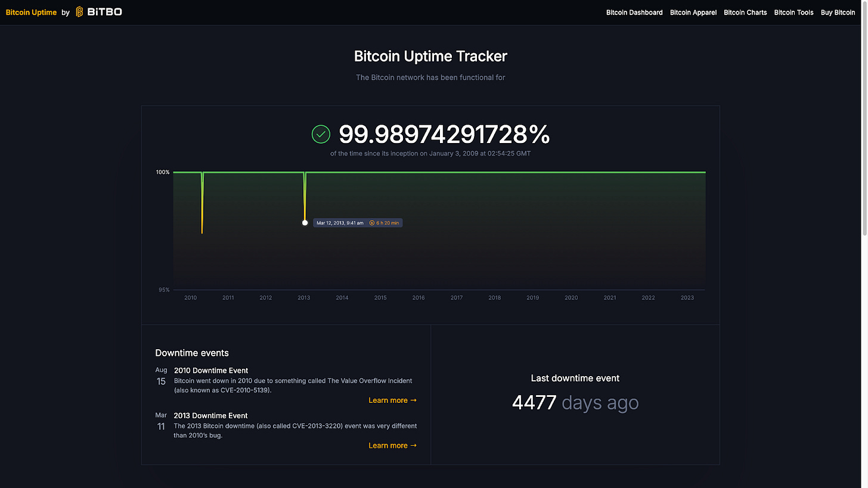Open the Bitcoin Uptime home link

tap(31, 12)
